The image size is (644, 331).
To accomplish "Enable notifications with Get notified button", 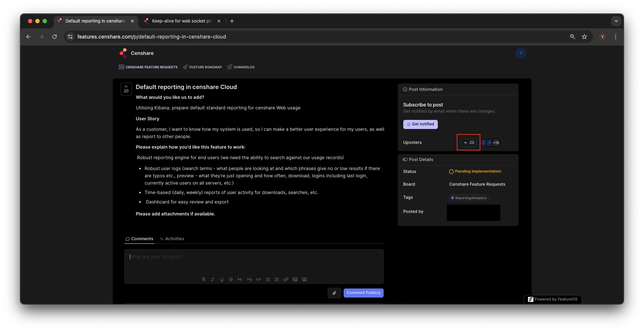I will 420,124.
